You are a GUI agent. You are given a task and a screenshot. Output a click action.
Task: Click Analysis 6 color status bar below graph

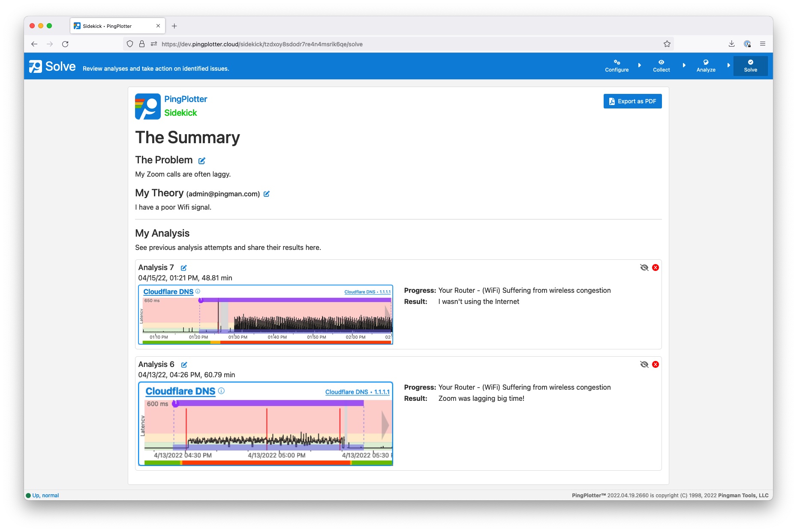click(268, 463)
